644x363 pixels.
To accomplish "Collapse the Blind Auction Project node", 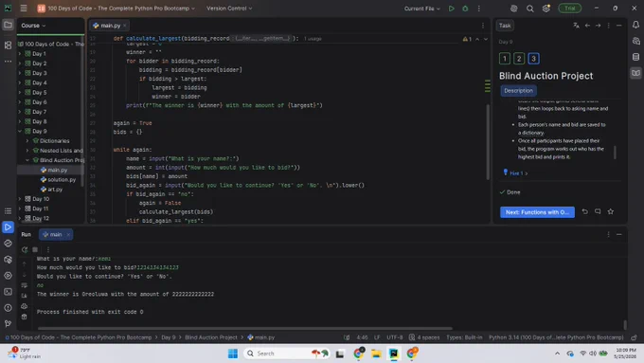I will 27,160.
